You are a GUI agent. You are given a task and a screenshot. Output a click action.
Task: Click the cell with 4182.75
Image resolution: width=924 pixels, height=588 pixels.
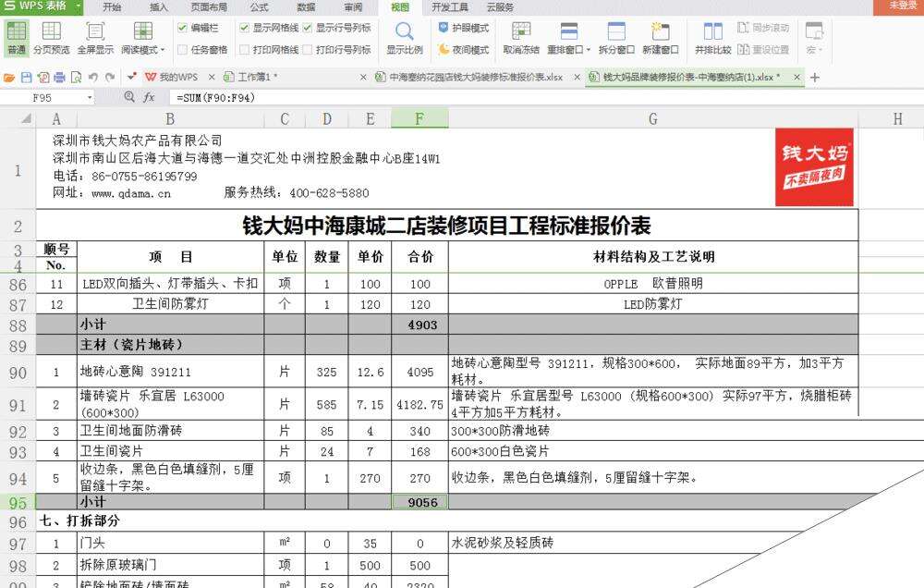click(x=420, y=405)
